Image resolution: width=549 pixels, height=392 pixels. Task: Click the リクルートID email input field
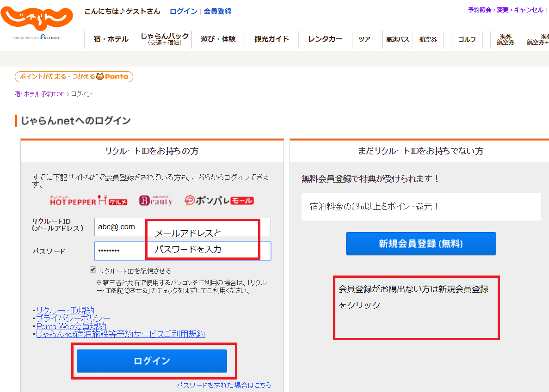click(x=182, y=227)
